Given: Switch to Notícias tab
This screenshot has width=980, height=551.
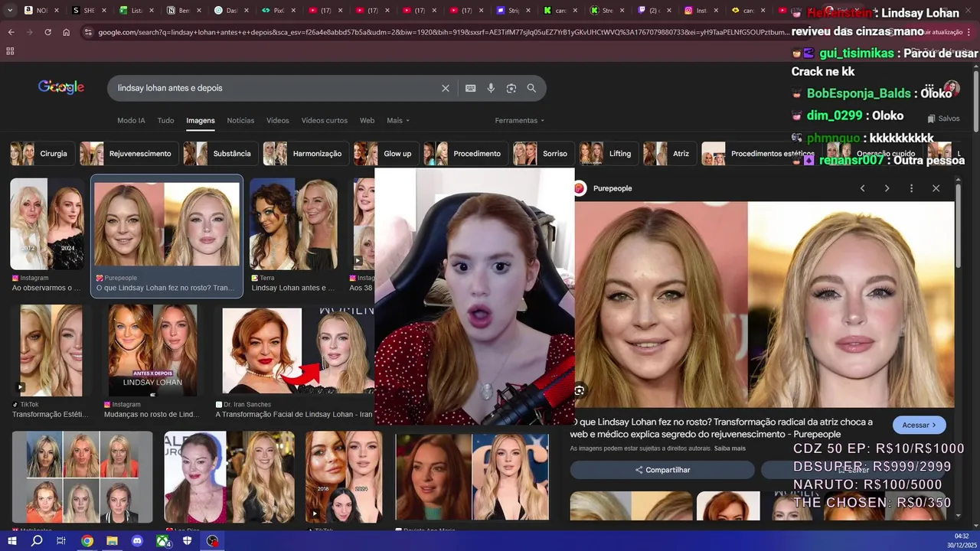Looking at the screenshot, I should pyautogui.click(x=240, y=120).
